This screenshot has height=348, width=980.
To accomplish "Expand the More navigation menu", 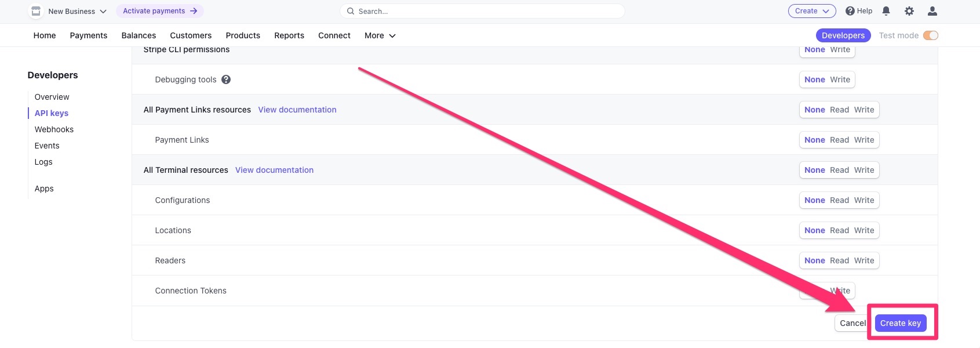I will click(x=380, y=35).
